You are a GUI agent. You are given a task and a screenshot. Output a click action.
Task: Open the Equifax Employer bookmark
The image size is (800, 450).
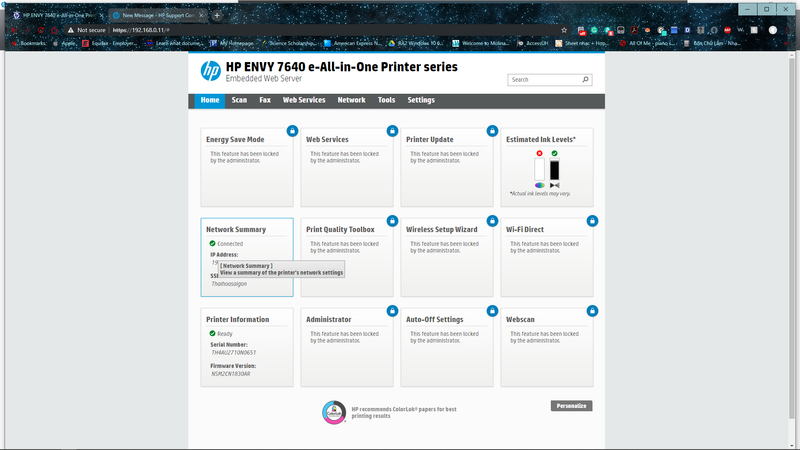[x=110, y=43]
